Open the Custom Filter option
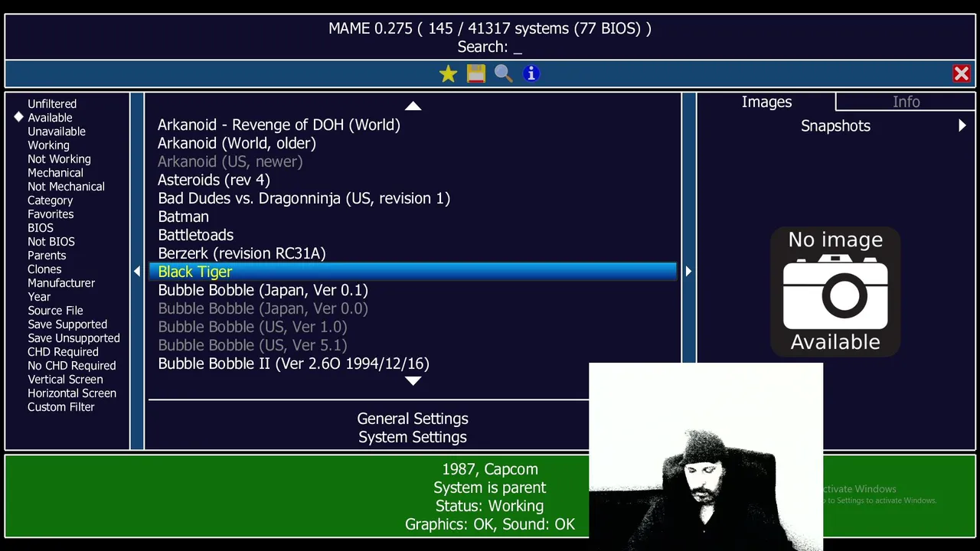This screenshot has width=980, height=551. pos(61,407)
